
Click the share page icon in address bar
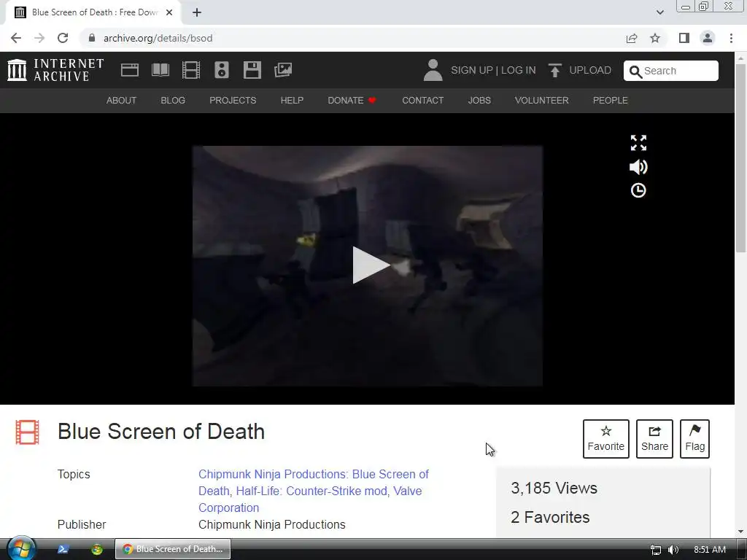[x=632, y=38]
